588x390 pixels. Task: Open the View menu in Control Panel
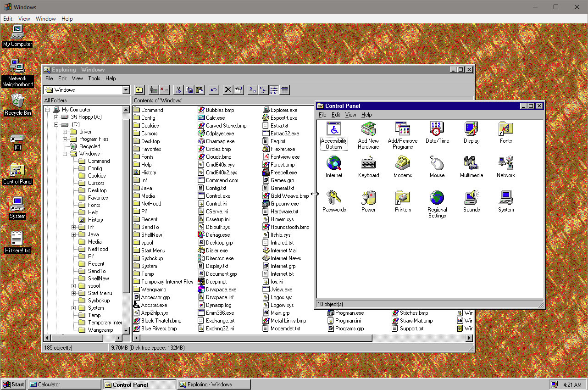pyautogui.click(x=350, y=115)
